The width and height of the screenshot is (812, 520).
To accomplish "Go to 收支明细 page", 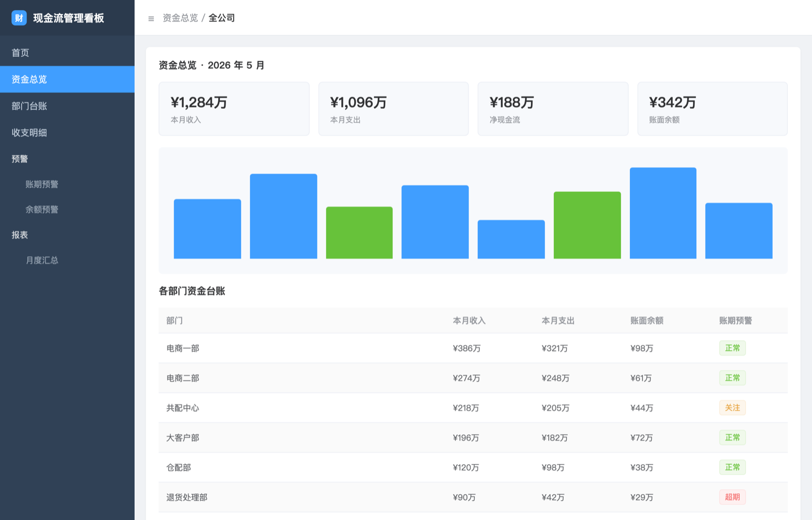I will (x=67, y=133).
